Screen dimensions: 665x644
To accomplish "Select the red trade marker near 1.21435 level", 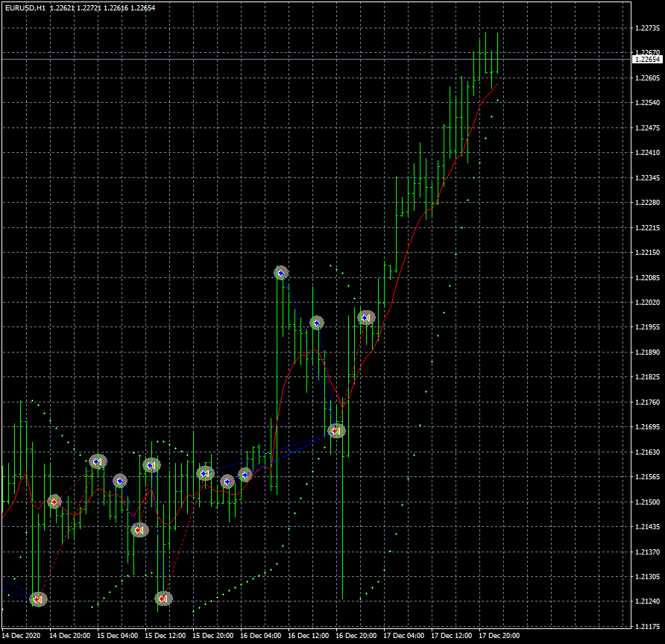I will click(139, 530).
